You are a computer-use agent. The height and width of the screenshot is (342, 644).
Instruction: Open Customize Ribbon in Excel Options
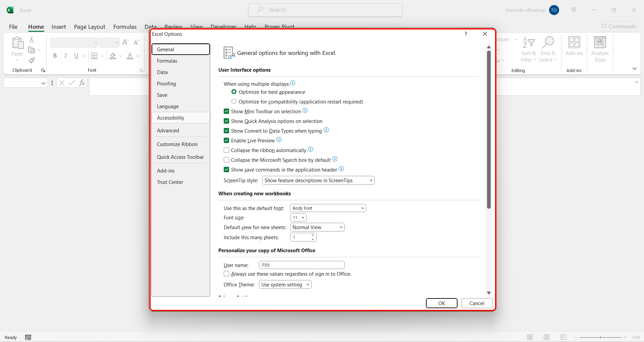coord(180,144)
